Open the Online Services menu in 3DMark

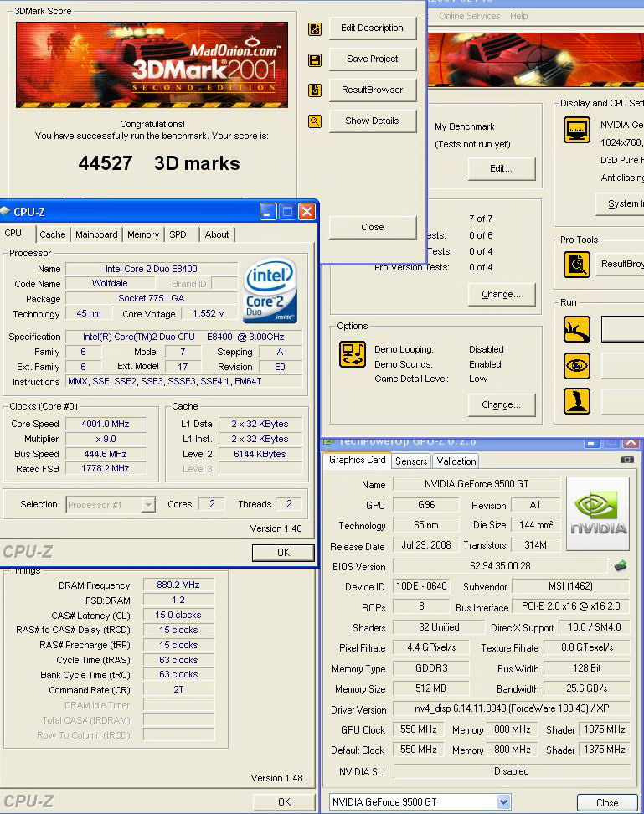(469, 16)
